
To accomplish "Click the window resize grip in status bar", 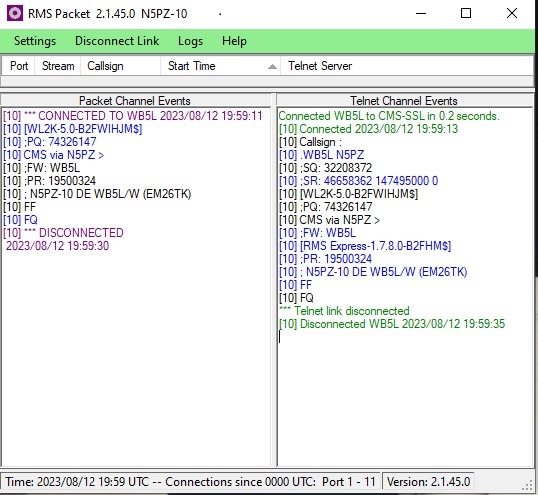I will tap(527, 486).
